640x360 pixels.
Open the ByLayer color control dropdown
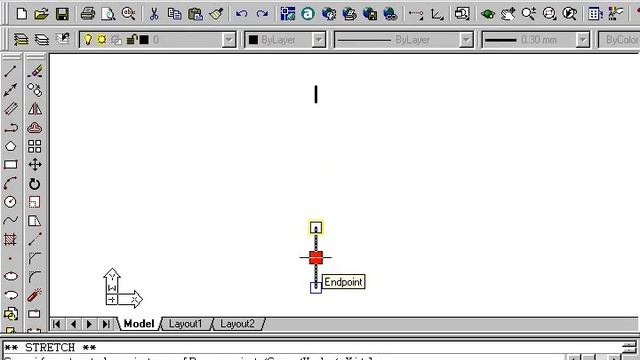318,40
